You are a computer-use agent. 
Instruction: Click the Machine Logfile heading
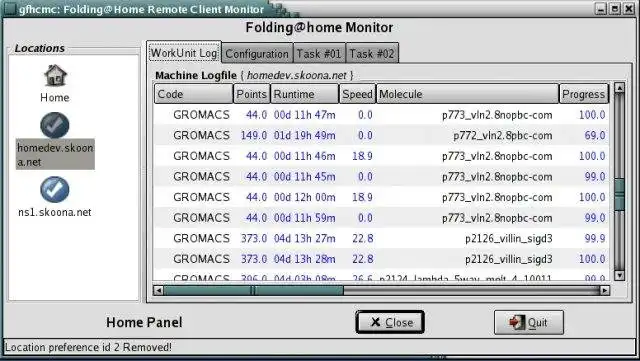(196, 76)
